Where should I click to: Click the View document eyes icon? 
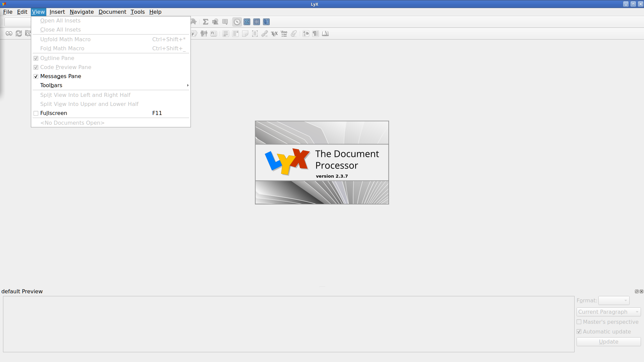point(9,34)
